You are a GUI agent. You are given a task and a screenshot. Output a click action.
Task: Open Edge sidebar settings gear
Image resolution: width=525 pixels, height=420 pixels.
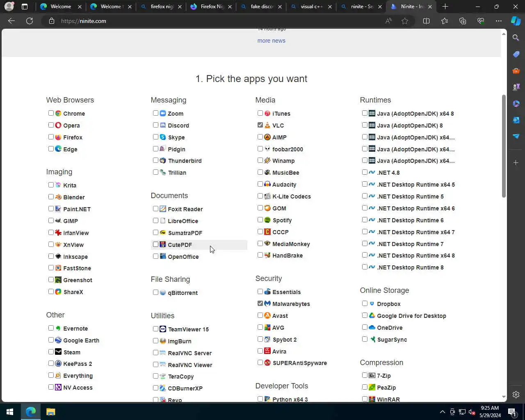pos(516,395)
